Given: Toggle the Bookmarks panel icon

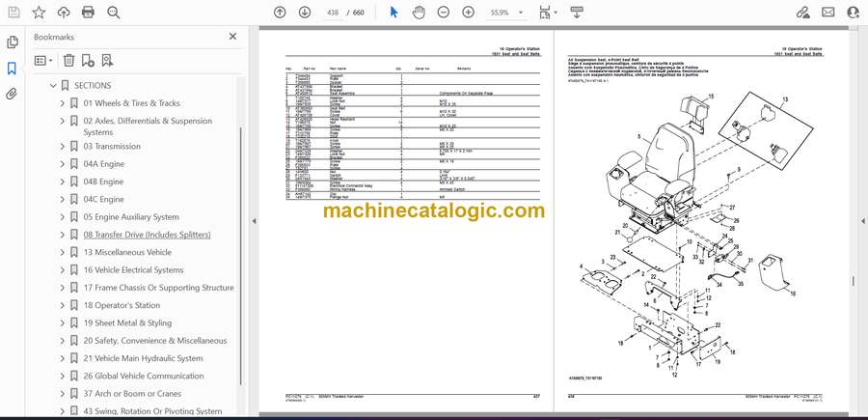Looking at the screenshot, I should click(13, 69).
